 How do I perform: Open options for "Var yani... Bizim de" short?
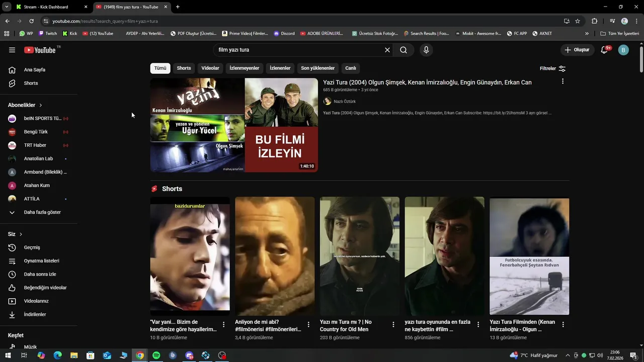pos(224,324)
